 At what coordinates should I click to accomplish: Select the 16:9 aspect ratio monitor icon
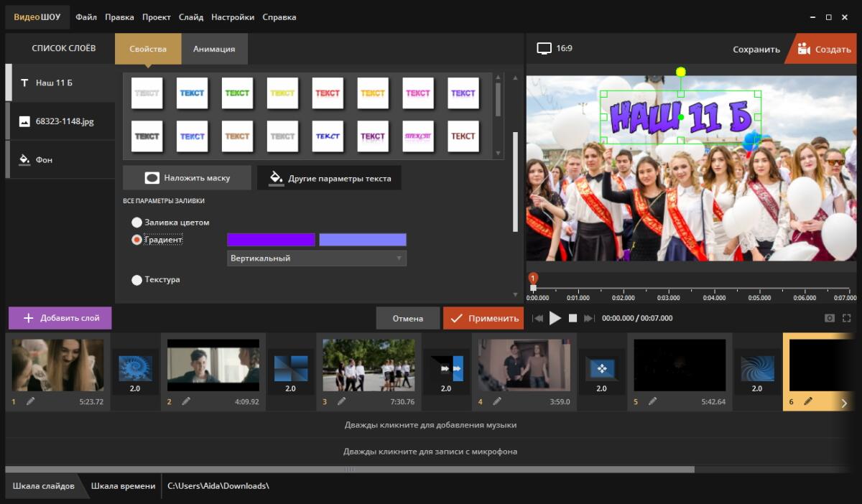coord(544,49)
